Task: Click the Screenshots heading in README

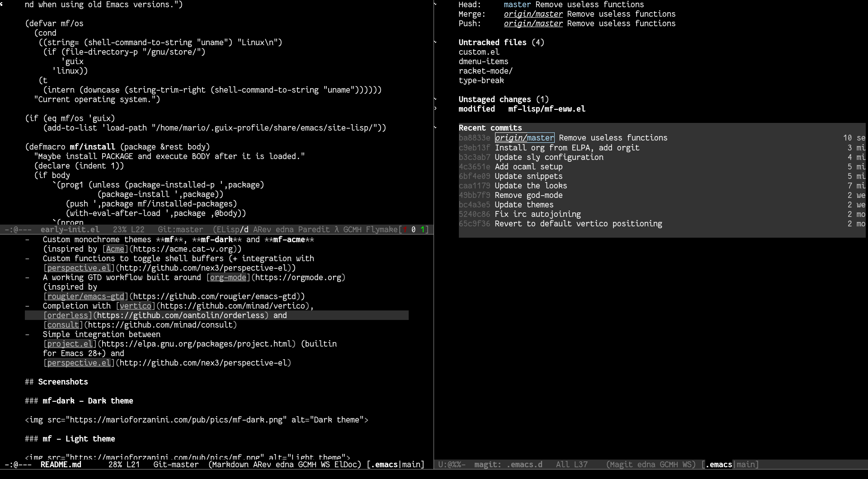Action: 63,382
